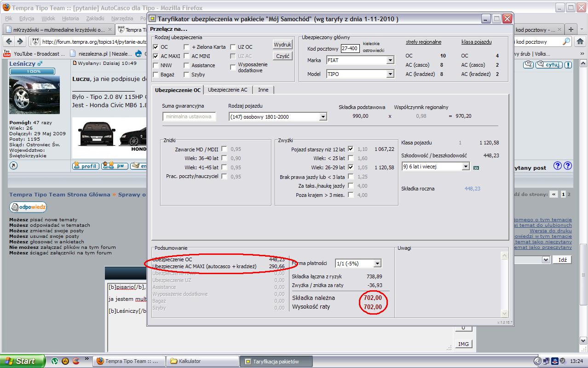588x368 pixels.
Task: Open a new Firefox tab with plus button
Action: (571, 29)
